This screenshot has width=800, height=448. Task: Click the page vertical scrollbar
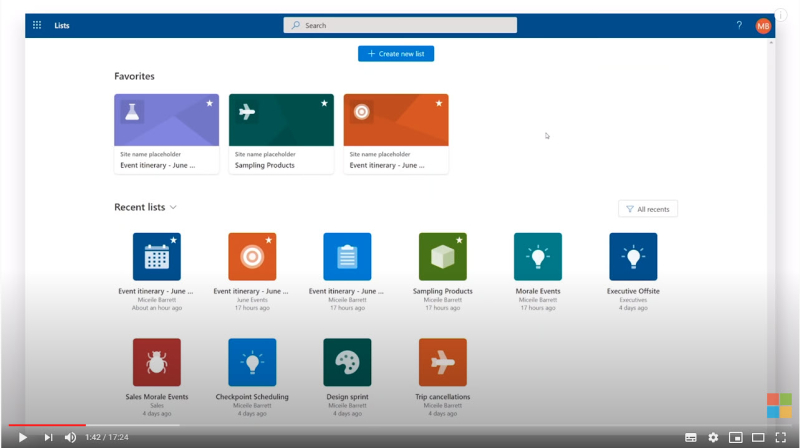pos(771,230)
